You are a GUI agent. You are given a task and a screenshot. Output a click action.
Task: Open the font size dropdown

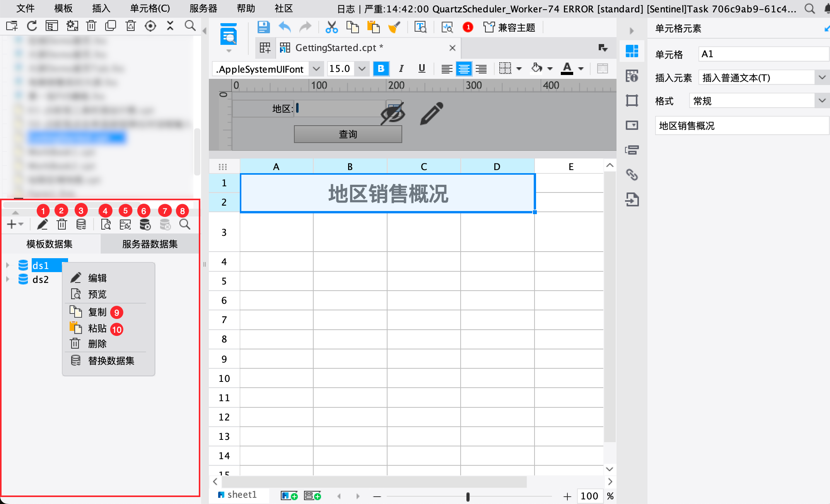(x=362, y=69)
